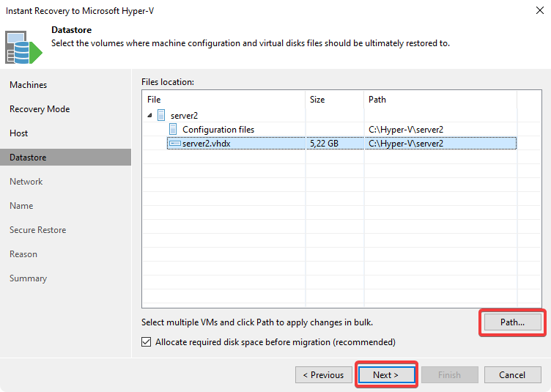Collapse the server2 tree node
Screen dimensions: 551x392
(149, 115)
